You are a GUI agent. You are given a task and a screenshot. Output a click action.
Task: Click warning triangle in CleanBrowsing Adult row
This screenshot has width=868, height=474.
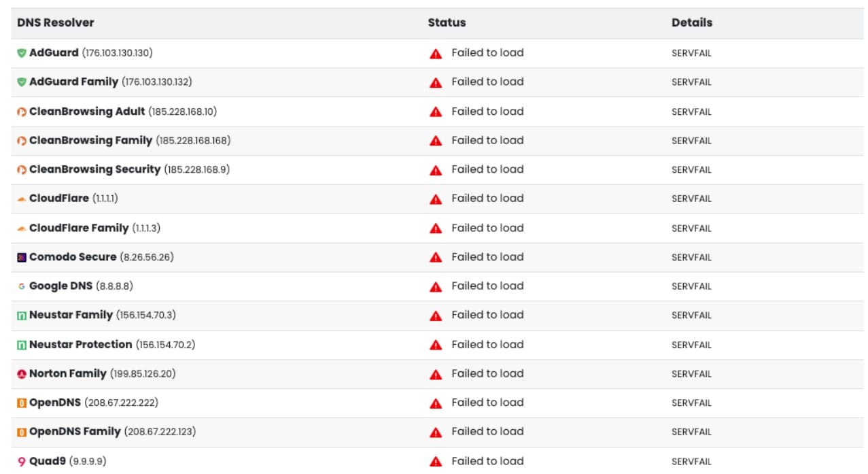pos(436,112)
